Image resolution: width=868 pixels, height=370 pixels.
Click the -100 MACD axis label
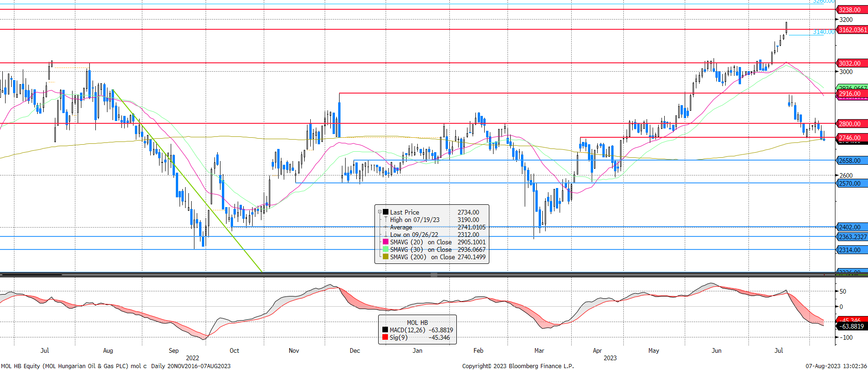[846, 337]
